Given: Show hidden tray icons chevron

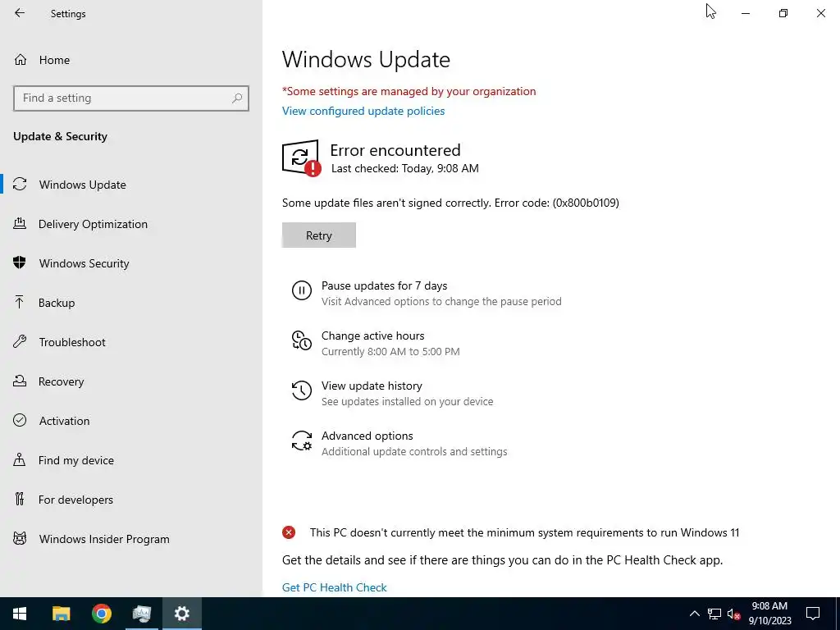Looking at the screenshot, I should 694,614.
